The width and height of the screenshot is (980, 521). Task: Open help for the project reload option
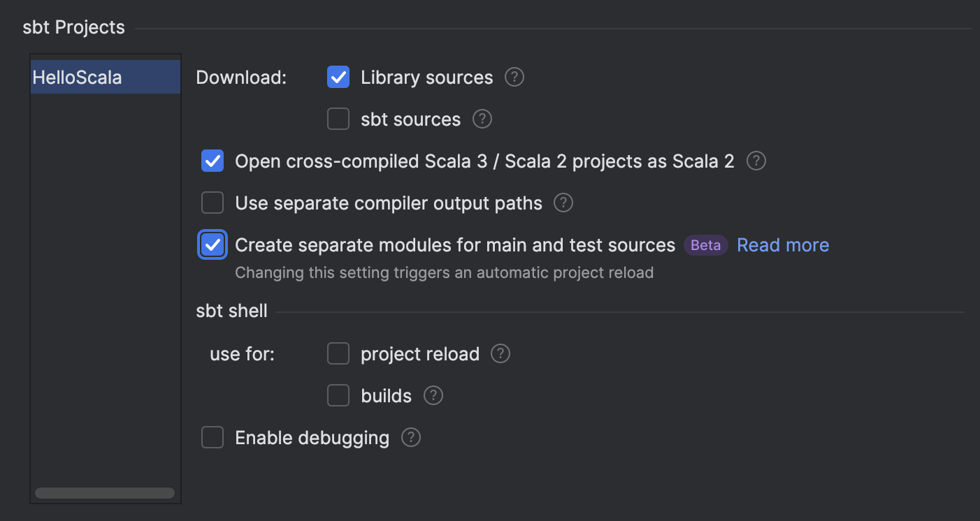pos(500,353)
